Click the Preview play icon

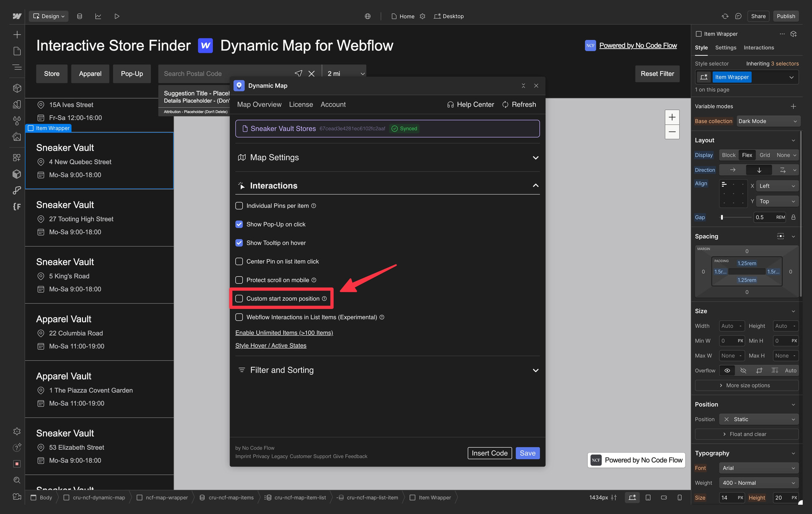tap(117, 16)
